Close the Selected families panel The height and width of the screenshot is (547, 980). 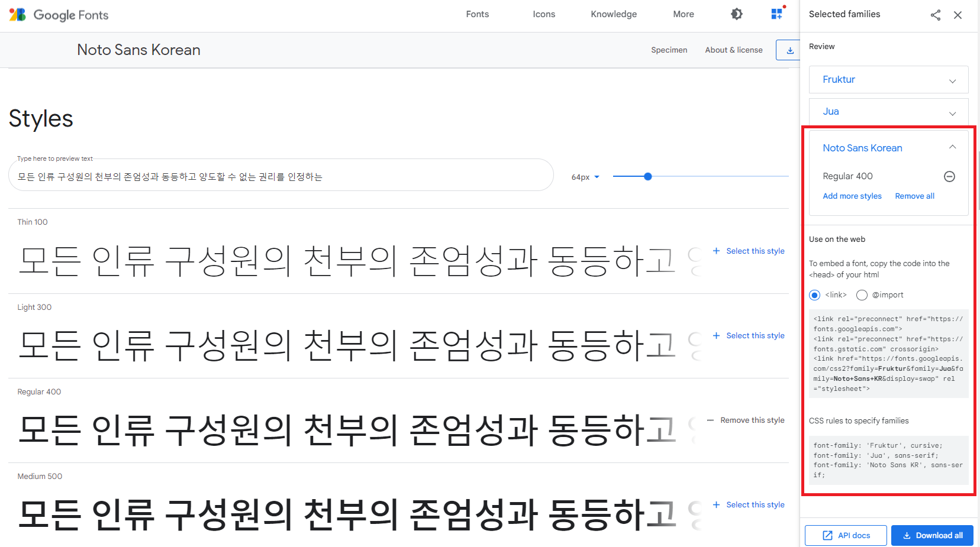(958, 15)
